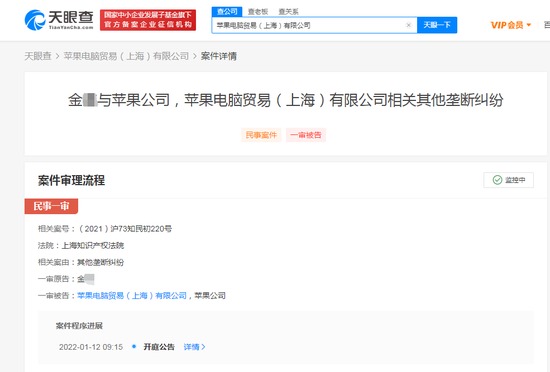Open defendant link 苹果电脑贸易（上海）有限公司
The width and height of the screenshot is (550, 372).
coord(132,296)
